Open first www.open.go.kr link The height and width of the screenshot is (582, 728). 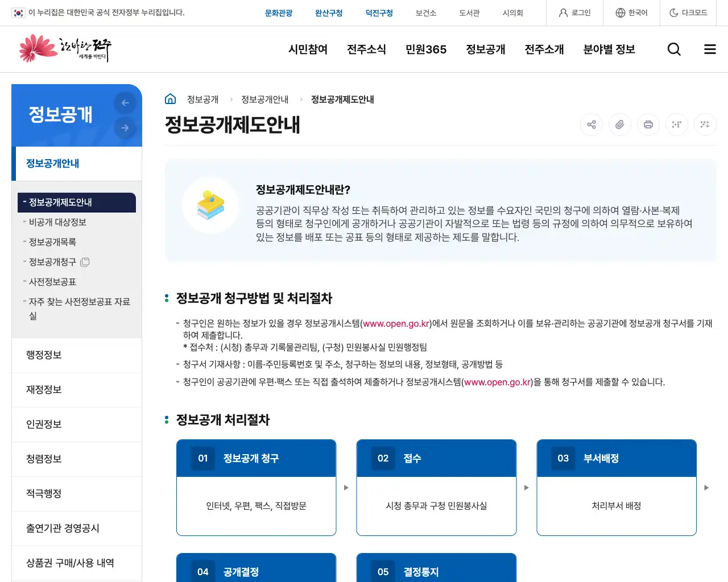point(396,323)
